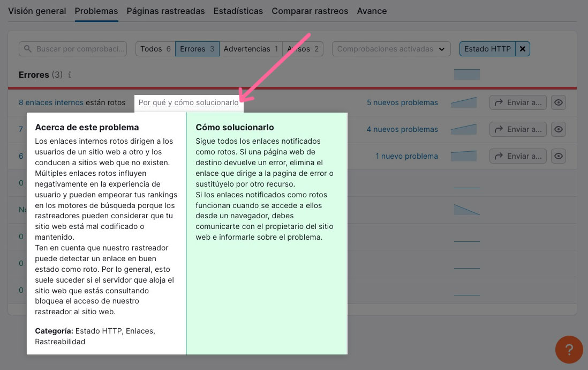Select the Comparar rastreos tab
588x370 pixels.
pyautogui.click(x=310, y=11)
